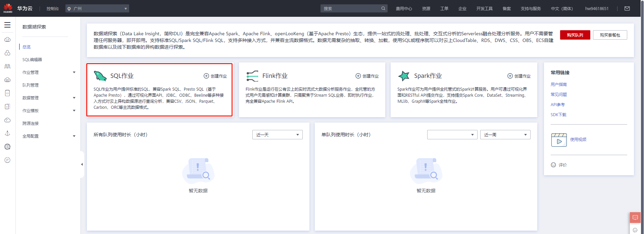Click the Spark作业 star icon
The image size is (644, 234).
(x=404, y=76)
